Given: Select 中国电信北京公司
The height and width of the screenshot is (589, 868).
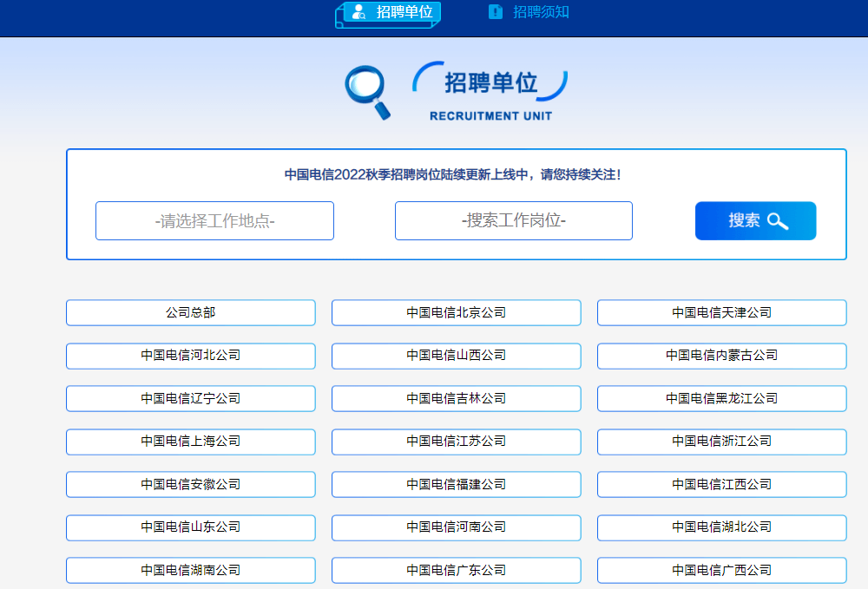Looking at the screenshot, I should point(457,312).
